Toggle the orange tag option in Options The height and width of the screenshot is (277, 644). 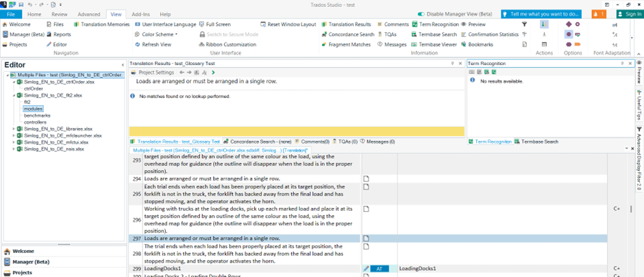pyautogui.click(x=578, y=44)
